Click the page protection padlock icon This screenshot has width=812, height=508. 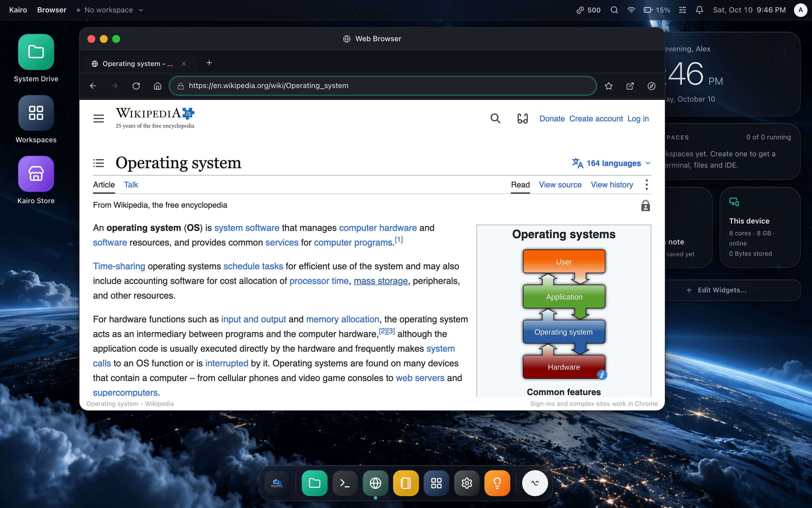[646, 206]
